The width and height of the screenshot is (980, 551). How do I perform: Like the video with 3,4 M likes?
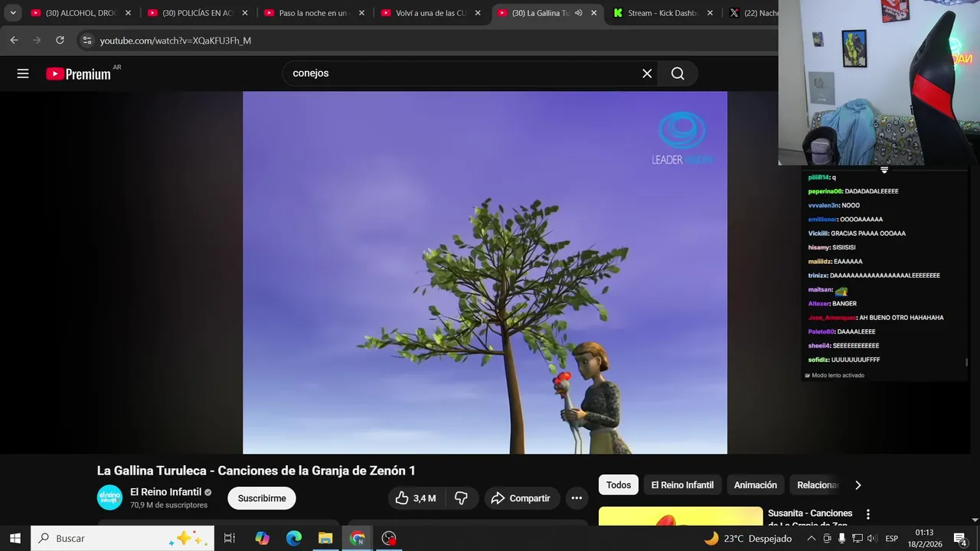[416, 498]
